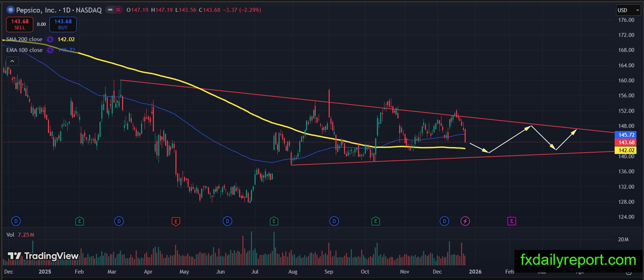Viewport: 644px width, 280px height.
Task: Click the blue 145.72 value in the EMA legend
Action: click(66, 50)
